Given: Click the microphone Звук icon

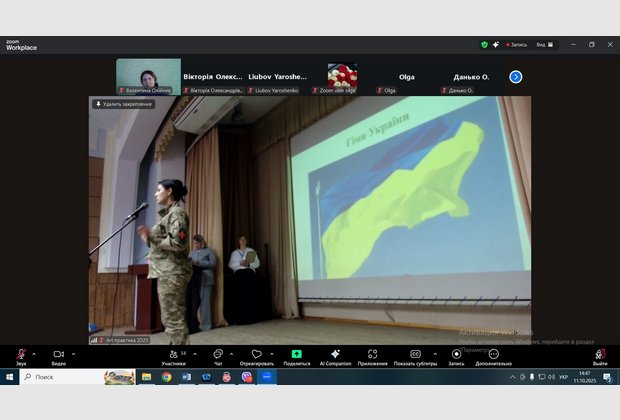Looking at the screenshot, I should (x=21, y=354).
